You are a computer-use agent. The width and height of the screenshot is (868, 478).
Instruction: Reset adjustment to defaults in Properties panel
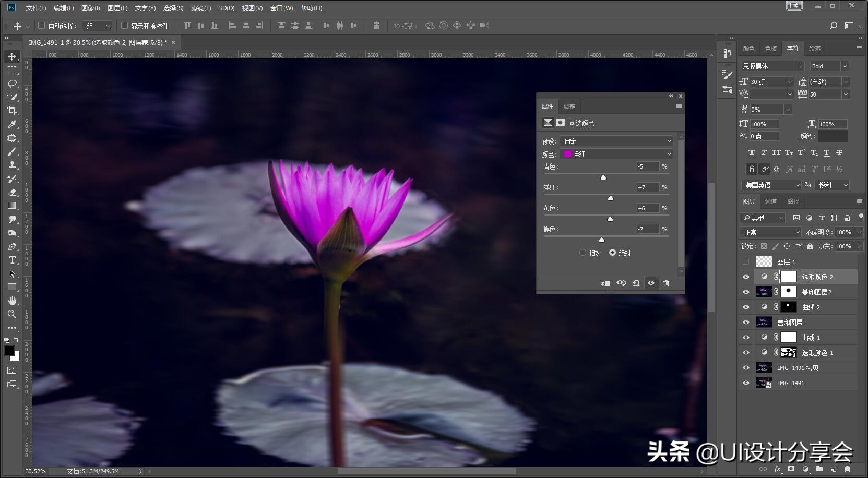point(636,283)
